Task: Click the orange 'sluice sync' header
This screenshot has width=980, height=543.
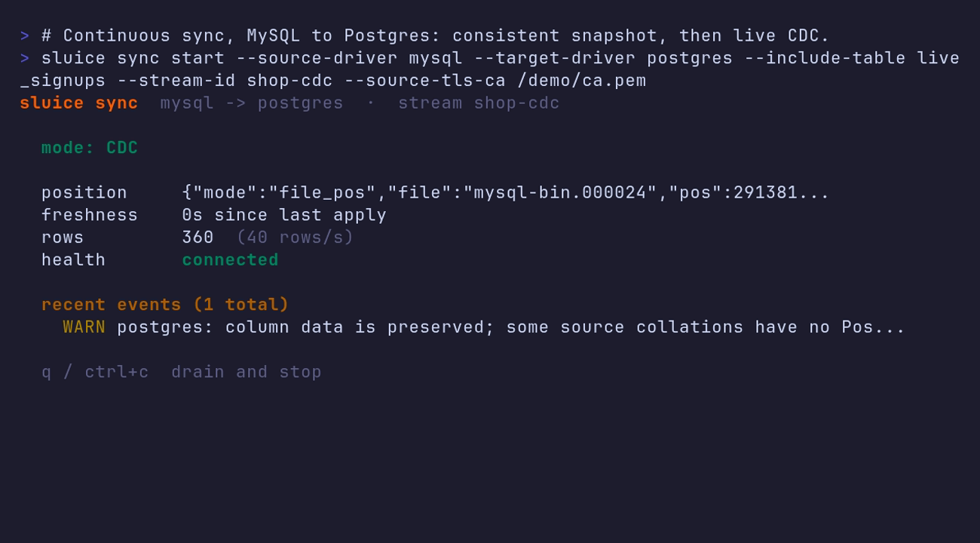Action: click(x=79, y=103)
